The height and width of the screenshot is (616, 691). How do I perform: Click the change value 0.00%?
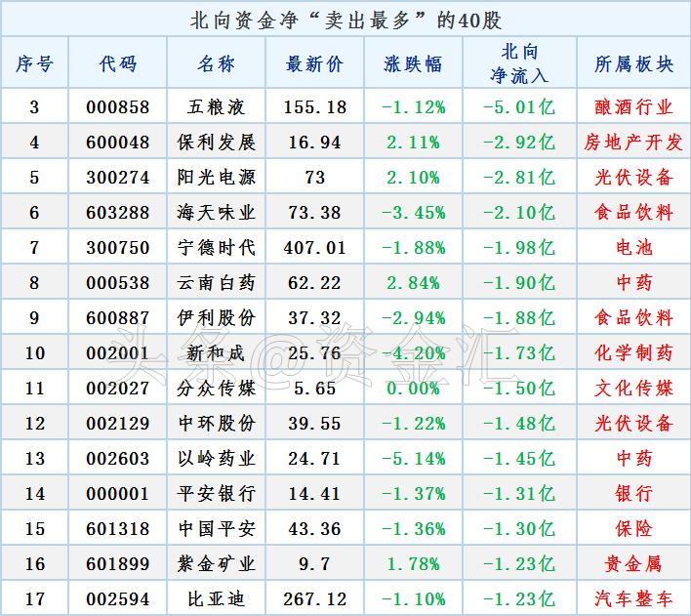pos(413,388)
